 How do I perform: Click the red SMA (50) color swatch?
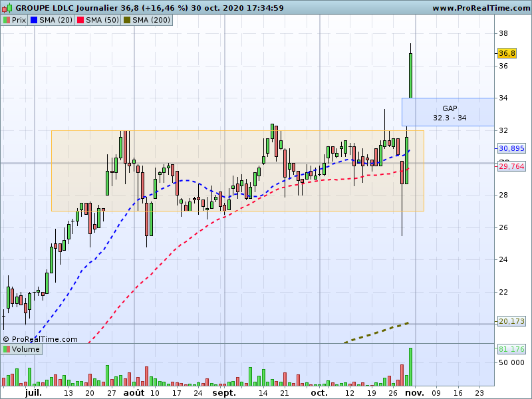pos(80,20)
